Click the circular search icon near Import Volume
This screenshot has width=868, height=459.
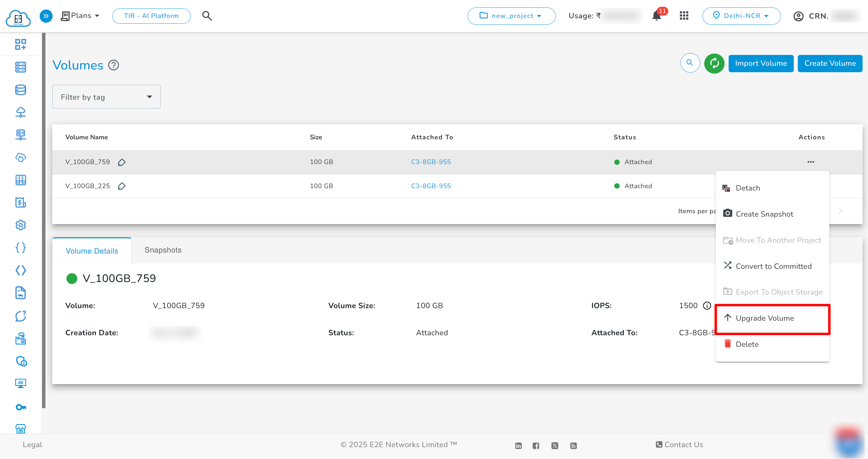690,63
